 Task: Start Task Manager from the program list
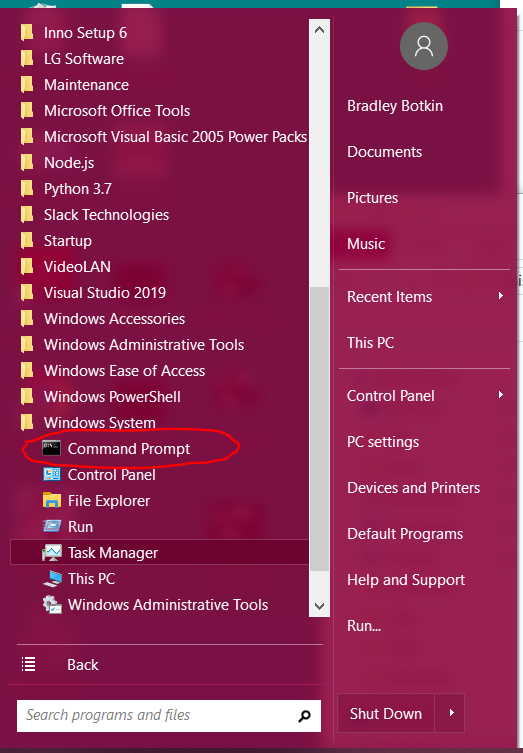(x=159, y=552)
